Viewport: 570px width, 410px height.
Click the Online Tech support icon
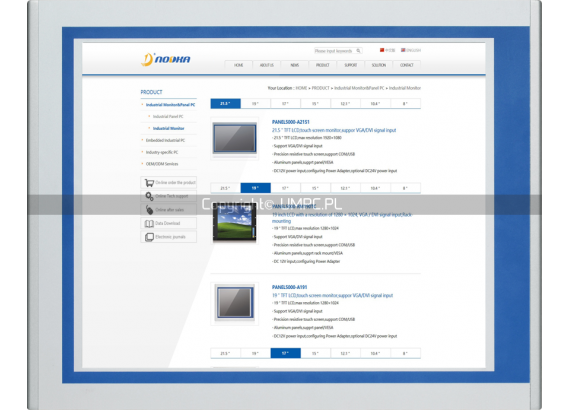click(x=149, y=196)
